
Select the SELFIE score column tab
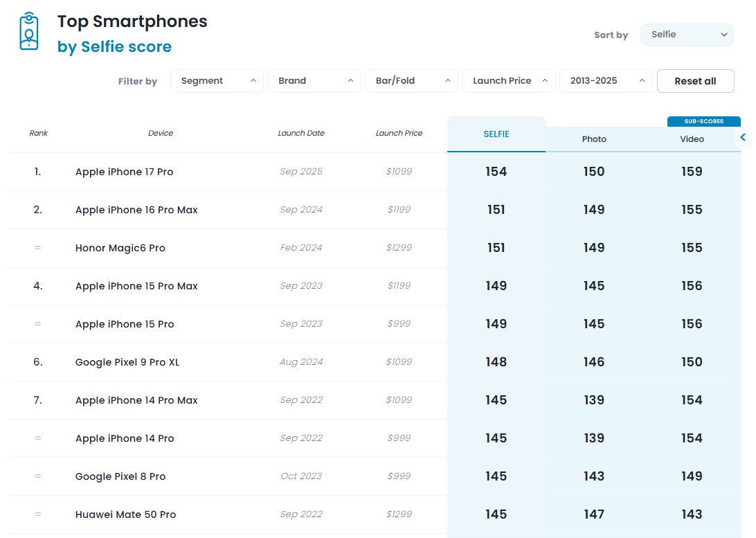(x=496, y=134)
